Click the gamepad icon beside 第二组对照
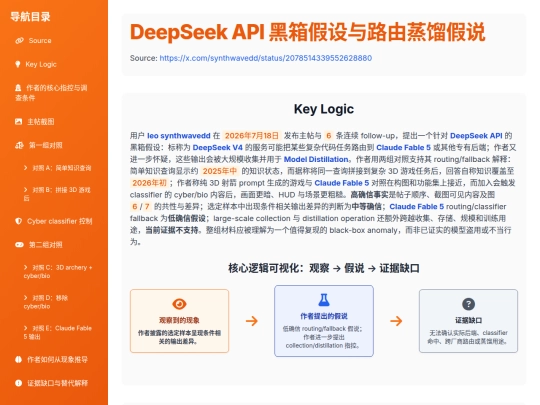The height and width of the screenshot is (405, 540). (x=19, y=245)
